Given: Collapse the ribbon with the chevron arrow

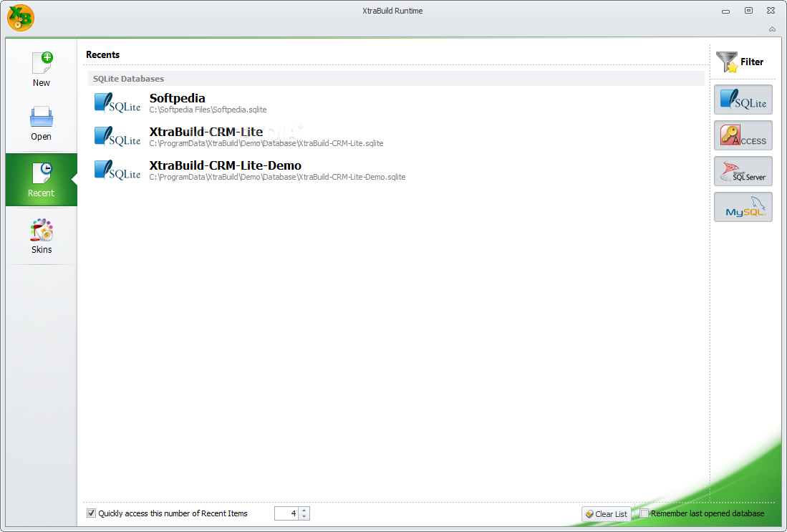Looking at the screenshot, I should coord(773,29).
